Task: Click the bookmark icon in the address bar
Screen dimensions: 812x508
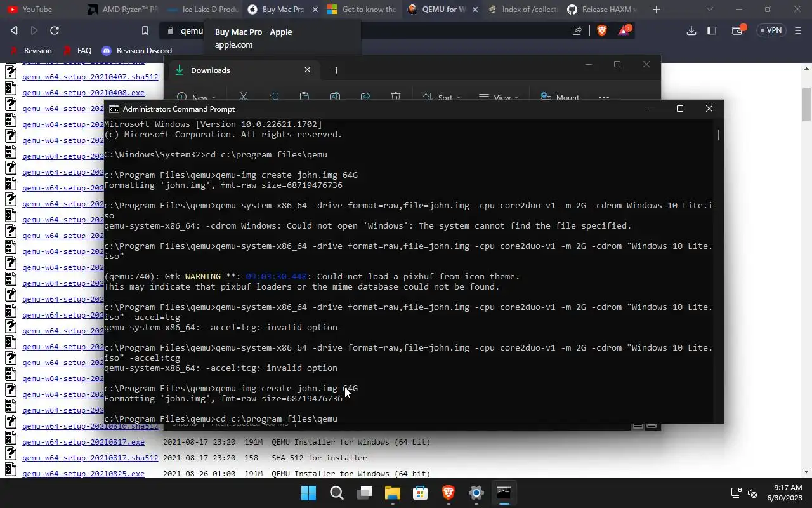Action: point(145,30)
